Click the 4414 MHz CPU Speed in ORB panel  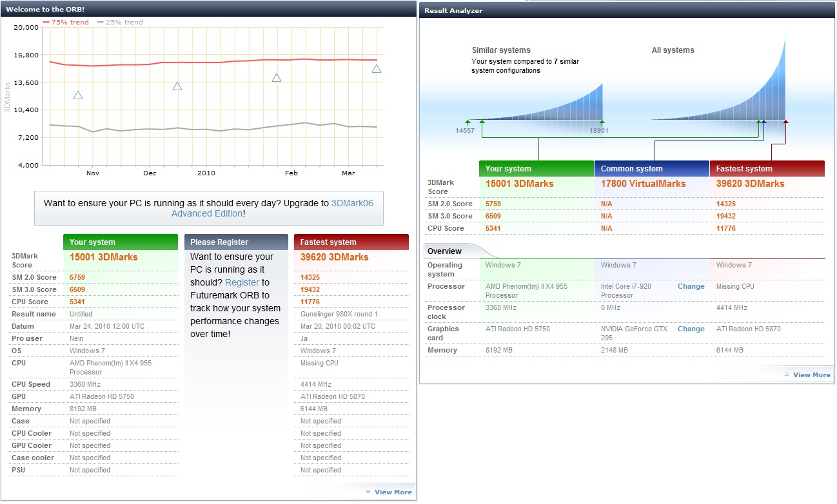coord(315,384)
